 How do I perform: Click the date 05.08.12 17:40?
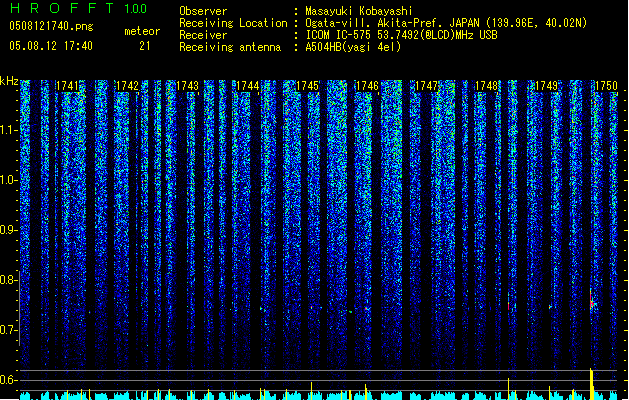51,45
